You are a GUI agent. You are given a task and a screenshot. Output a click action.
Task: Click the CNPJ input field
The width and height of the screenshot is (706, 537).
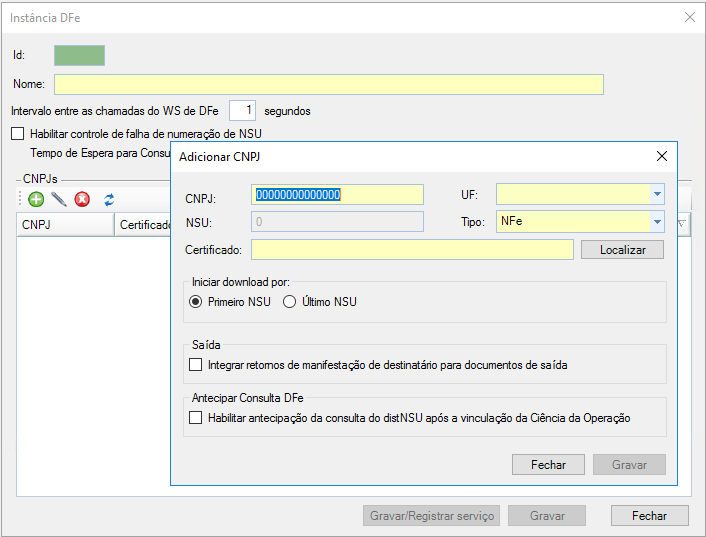337,194
